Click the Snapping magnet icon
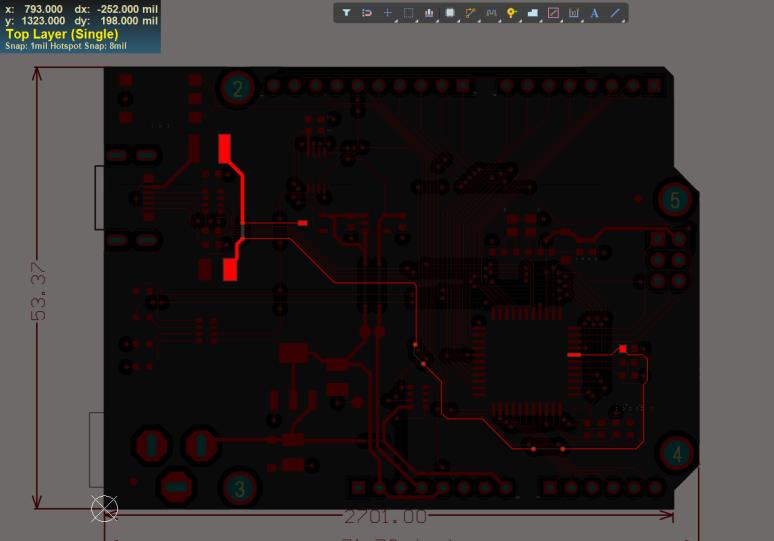Image resolution: width=774 pixels, height=541 pixels. pos(367,13)
